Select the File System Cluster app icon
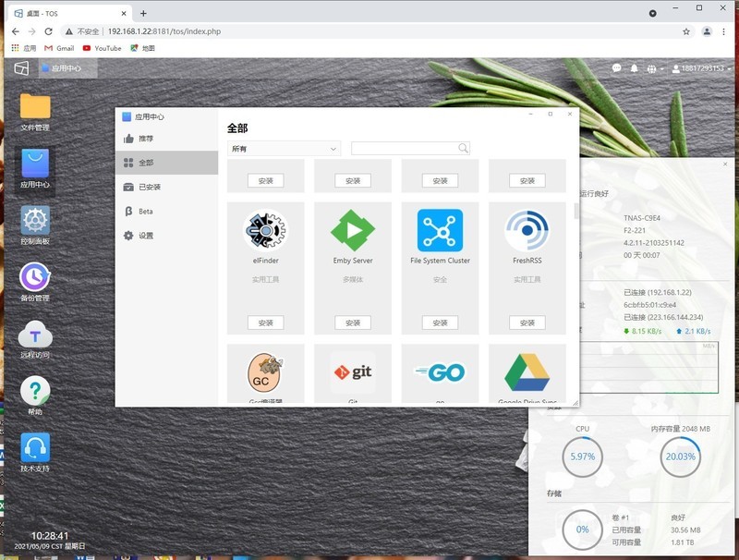Screen dimensions: 739x560 tap(440, 230)
